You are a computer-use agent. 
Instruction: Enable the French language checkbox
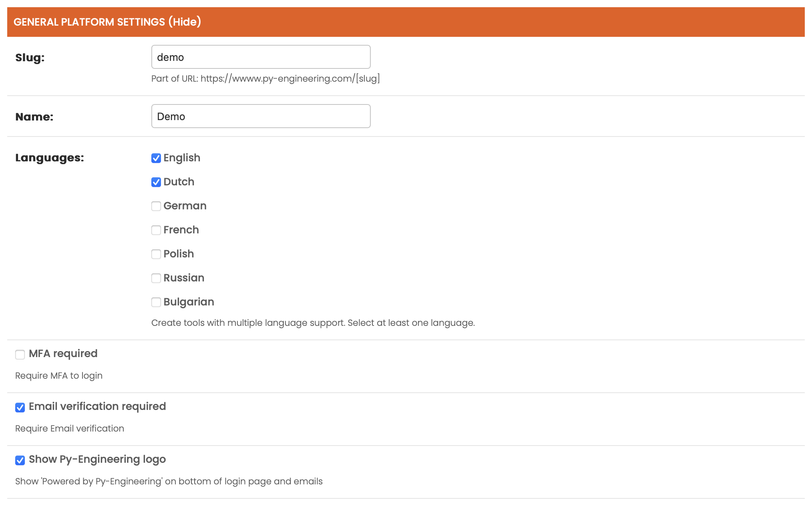(x=156, y=230)
